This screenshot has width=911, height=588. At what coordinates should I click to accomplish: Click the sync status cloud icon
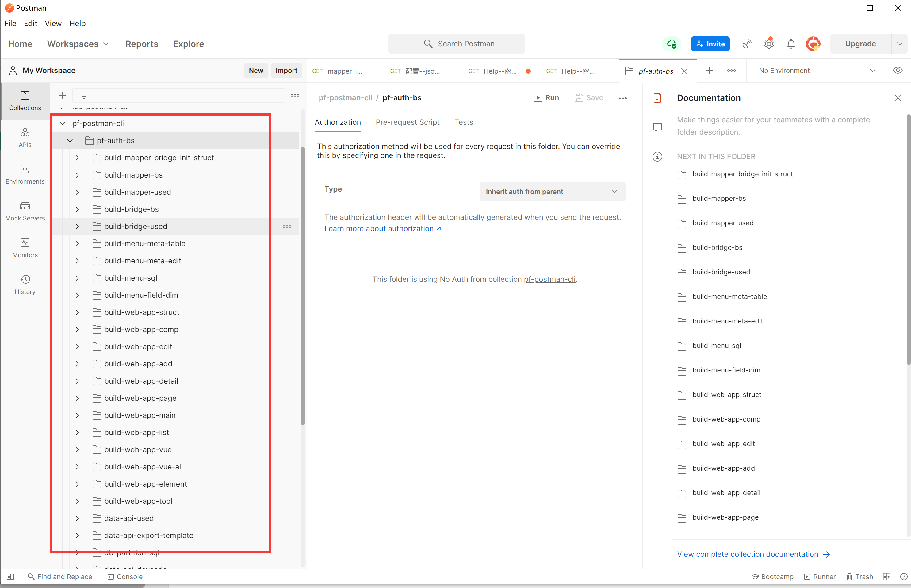tap(671, 44)
